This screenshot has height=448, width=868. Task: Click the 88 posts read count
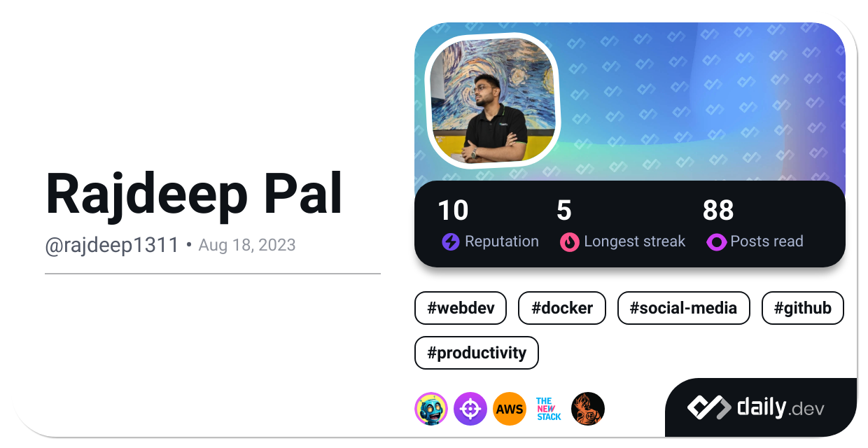coord(718,211)
